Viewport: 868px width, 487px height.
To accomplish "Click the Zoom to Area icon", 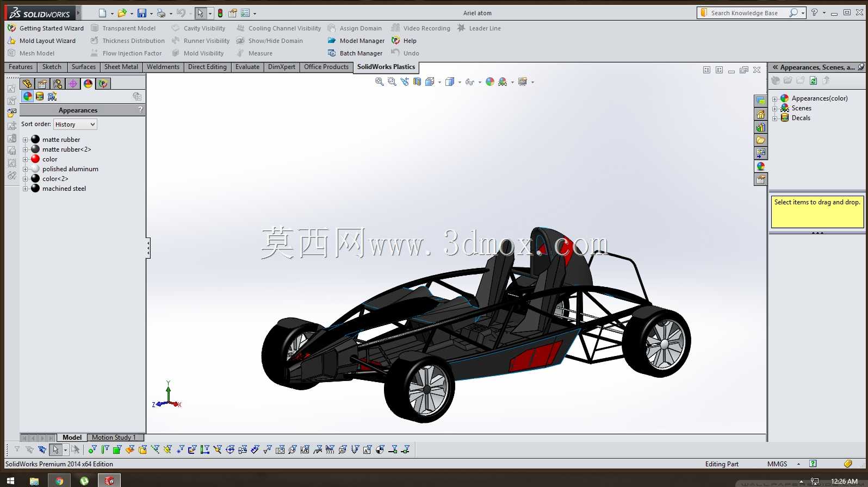I will click(392, 82).
